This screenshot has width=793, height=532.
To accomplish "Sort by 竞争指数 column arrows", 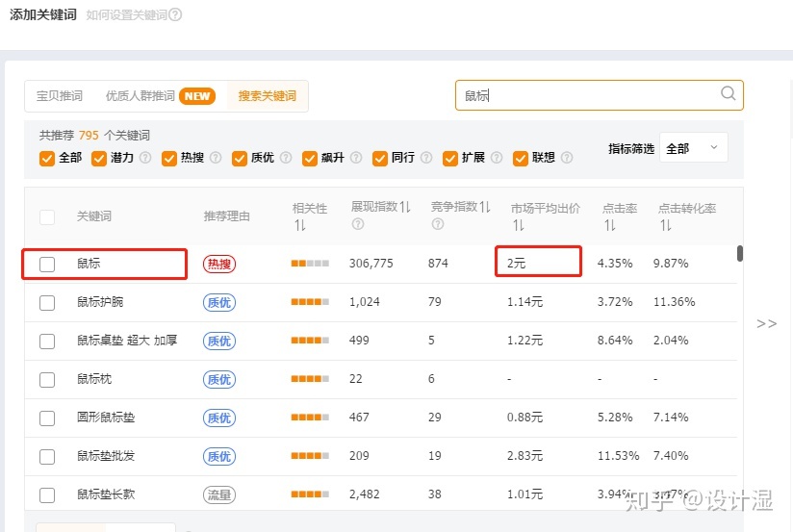I will pos(485,207).
